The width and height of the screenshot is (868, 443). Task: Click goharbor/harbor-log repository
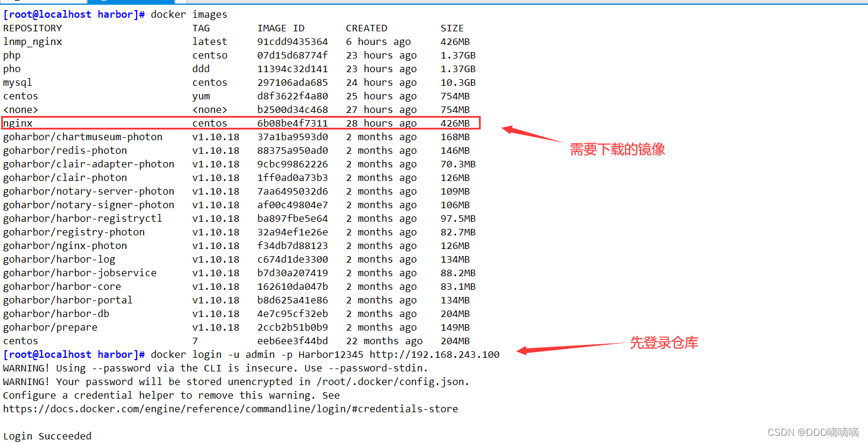point(59,259)
